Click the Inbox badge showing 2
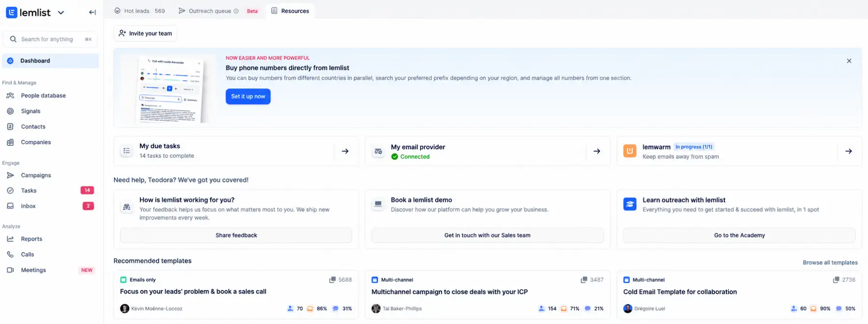 point(88,206)
